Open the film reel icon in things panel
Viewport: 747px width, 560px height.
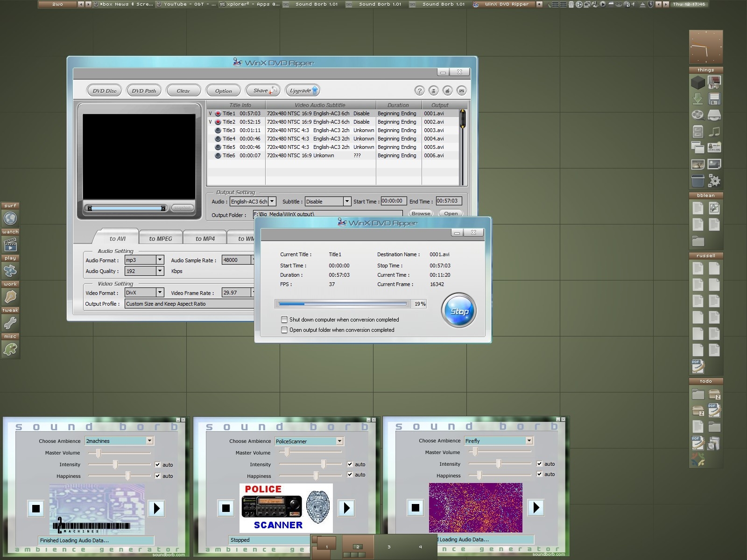(x=698, y=115)
